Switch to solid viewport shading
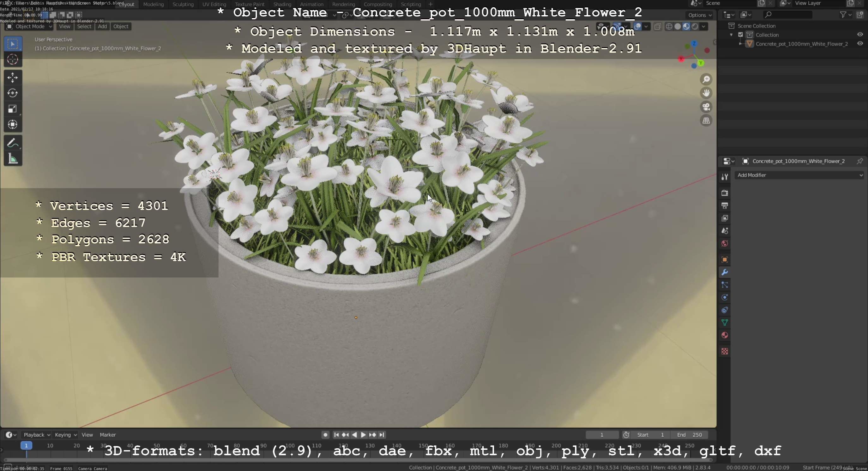This screenshot has height=471, width=868. (678, 27)
